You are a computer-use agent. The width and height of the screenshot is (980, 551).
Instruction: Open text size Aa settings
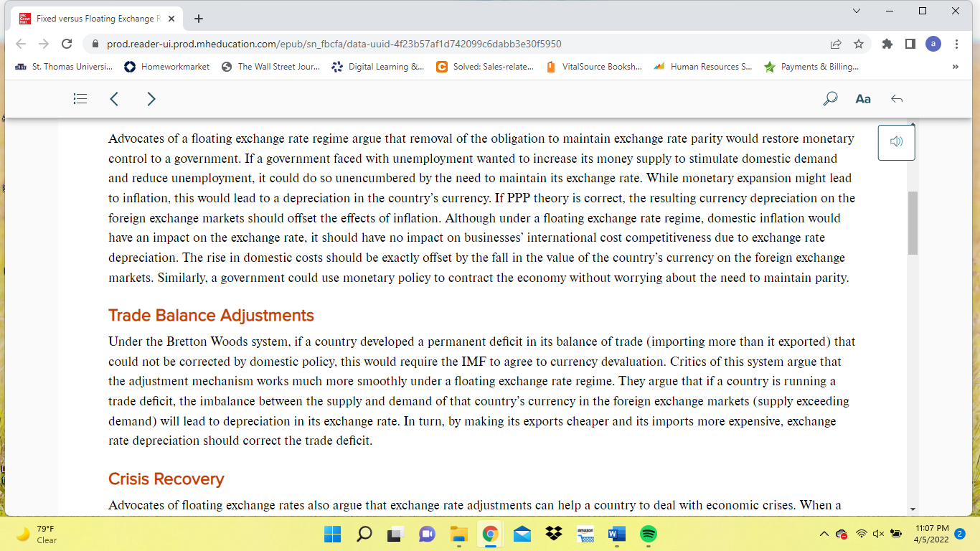tap(863, 99)
